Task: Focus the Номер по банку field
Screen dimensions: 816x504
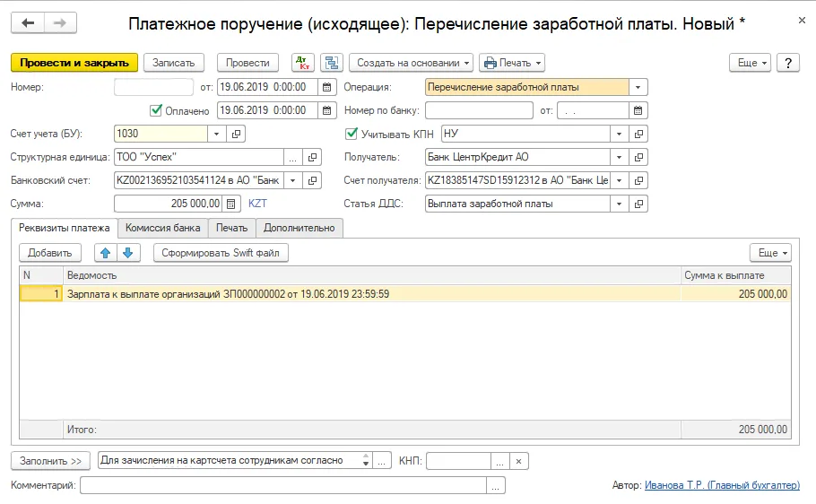Action: point(480,110)
